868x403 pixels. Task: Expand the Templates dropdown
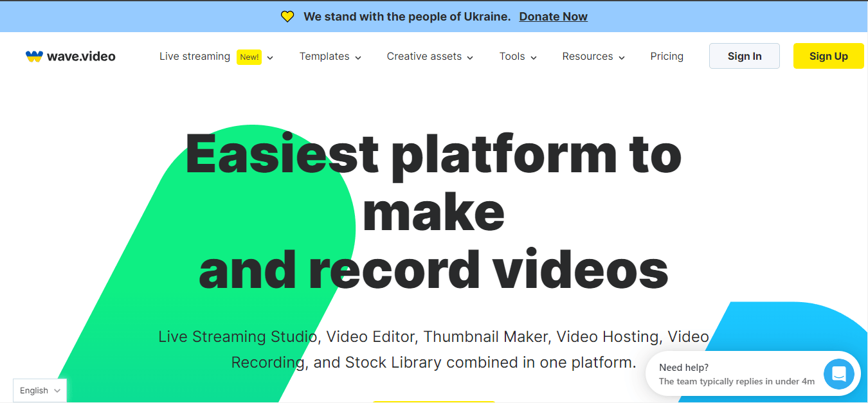(330, 57)
